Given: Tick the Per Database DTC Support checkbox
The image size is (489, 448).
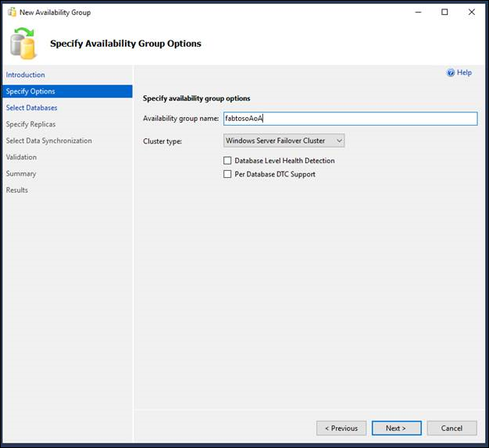Looking at the screenshot, I should tap(227, 174).
